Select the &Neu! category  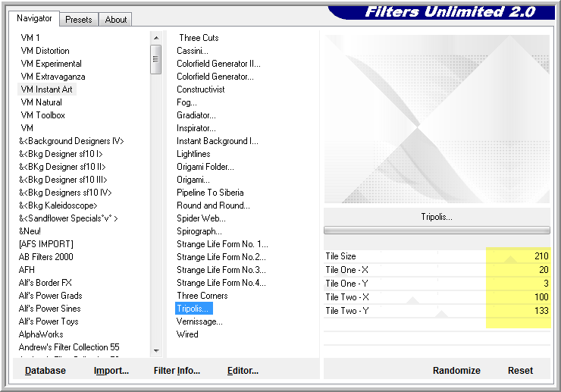coord(30,231)
